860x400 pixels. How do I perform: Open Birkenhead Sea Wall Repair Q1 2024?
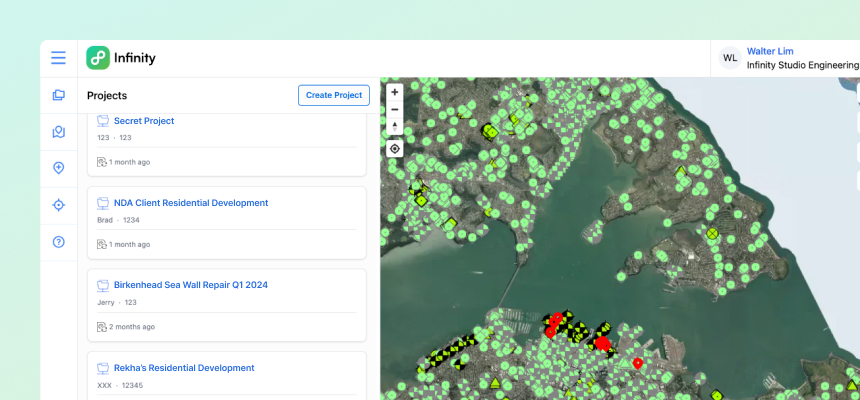[x=191, y=285]
